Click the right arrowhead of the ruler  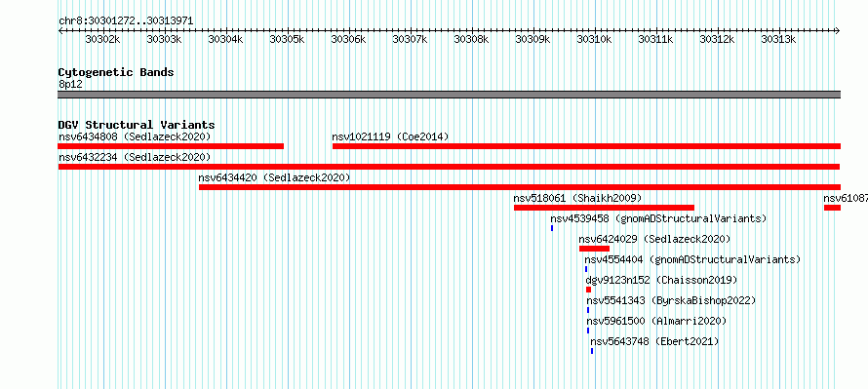click(x=838, y=31)
